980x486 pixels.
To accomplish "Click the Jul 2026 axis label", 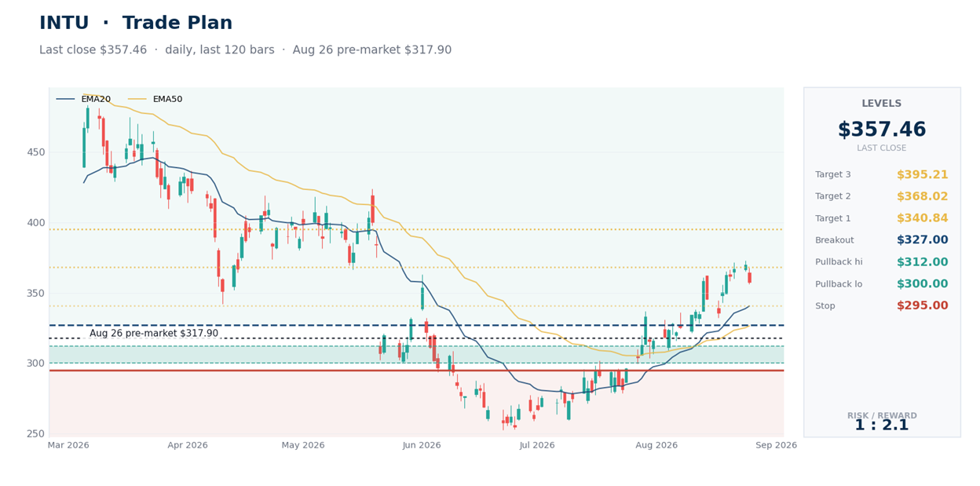I will tap(537, 445).
